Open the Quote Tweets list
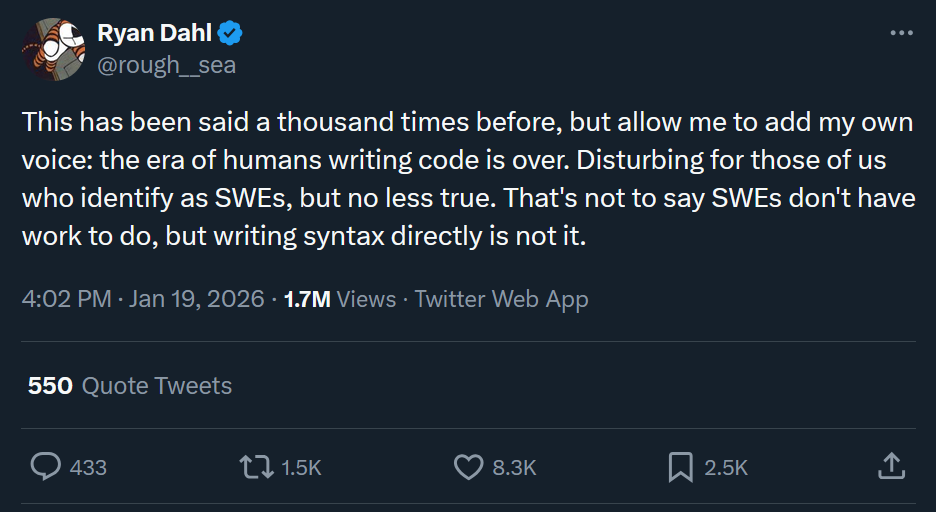The image size is (936, 512). pyautogui.click(x=156, y=386)
